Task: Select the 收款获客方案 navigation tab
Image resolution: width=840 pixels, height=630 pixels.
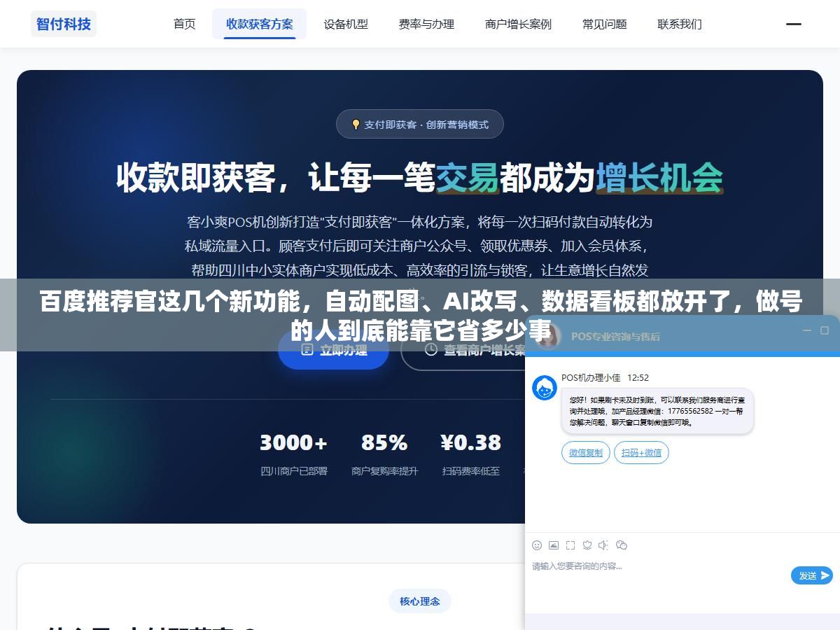Action: 260,24
